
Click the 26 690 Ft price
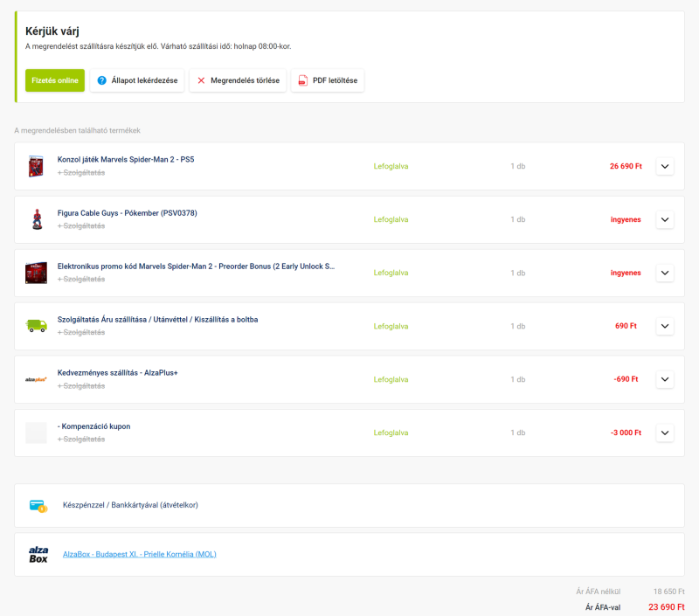point(626,166)
